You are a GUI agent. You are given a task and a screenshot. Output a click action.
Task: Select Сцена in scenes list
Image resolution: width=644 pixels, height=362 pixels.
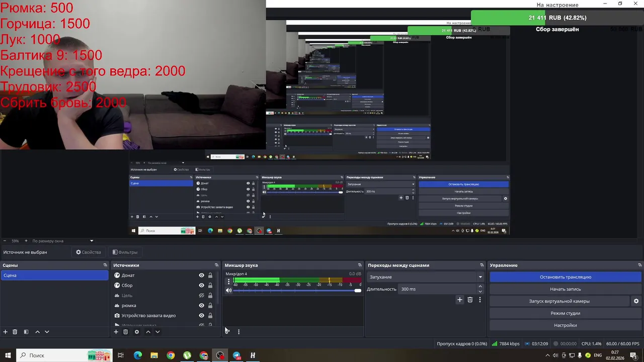[54, 276]
